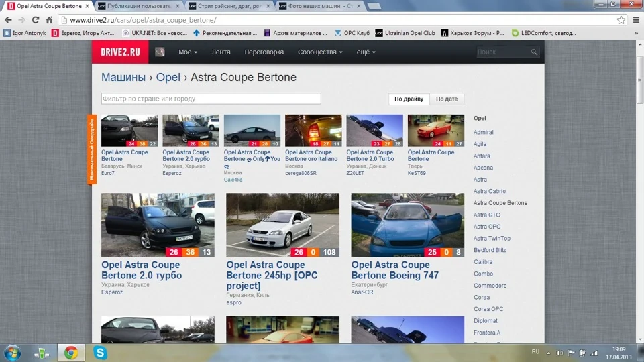Select Calibra in the Opel model list
This screenshot has width=644, height=362.
pyautogui.click(x=483, y=262)
